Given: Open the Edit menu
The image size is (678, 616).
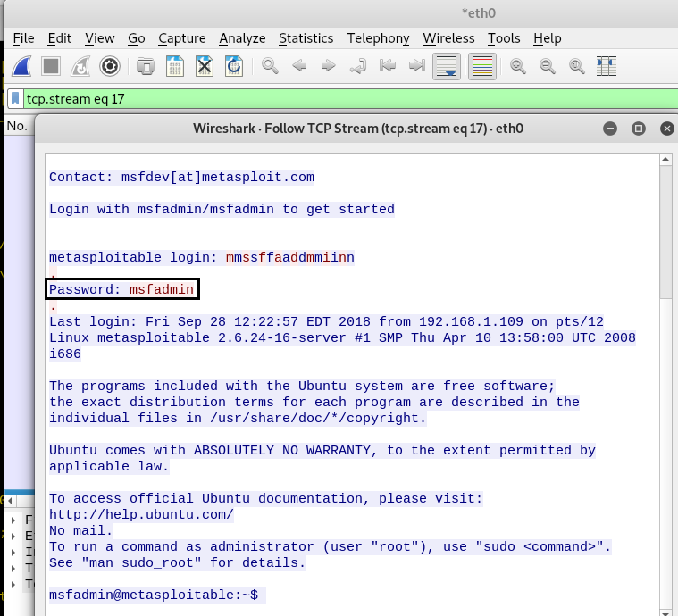Looking at the screenshot, I should tap(59, 38).
